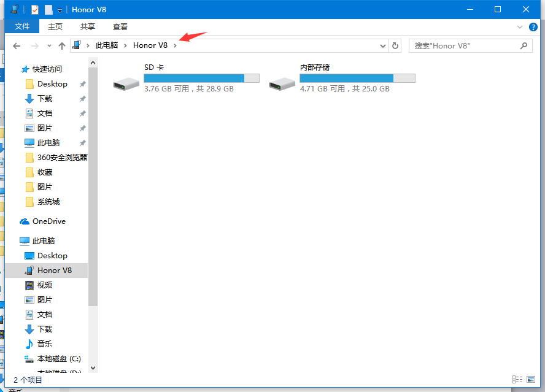Screen dimensions: 545x392
Task: Expand the chevron between 此电脑 and Honor V8
Action: pos(125,46)
